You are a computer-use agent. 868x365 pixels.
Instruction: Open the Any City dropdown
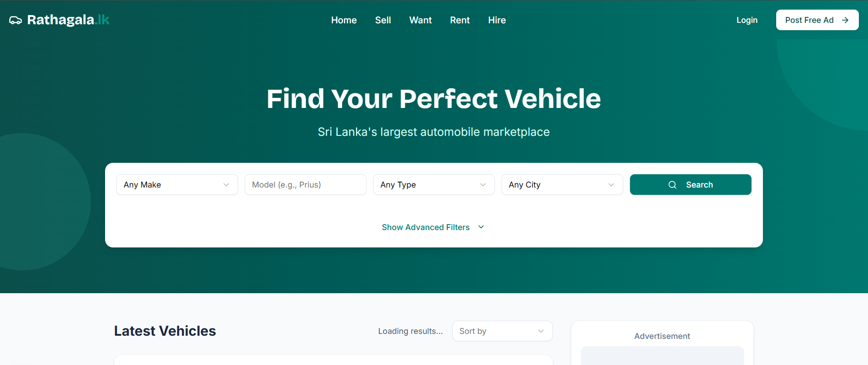561,185
